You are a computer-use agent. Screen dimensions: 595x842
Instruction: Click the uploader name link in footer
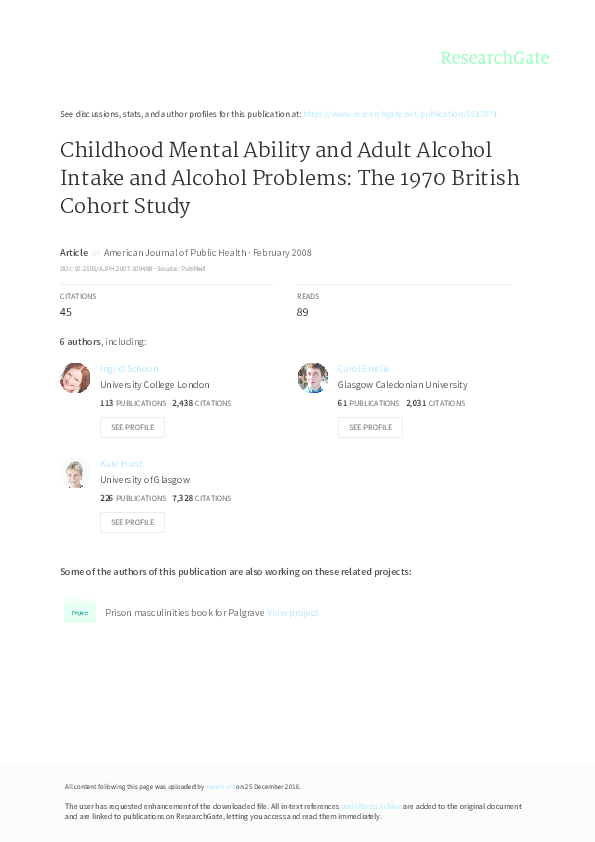220,786
